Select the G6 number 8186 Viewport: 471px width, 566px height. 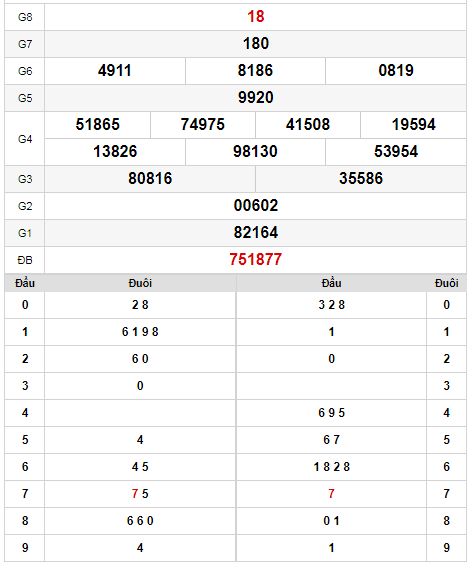coord(255,71)
